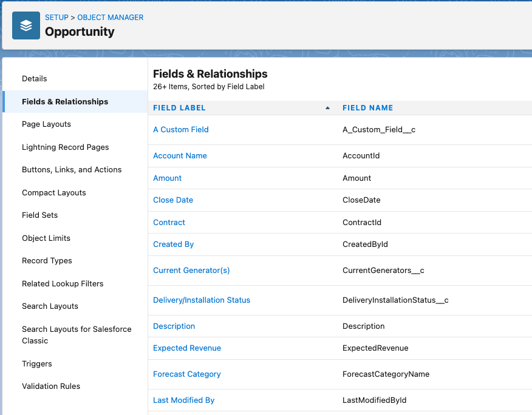Select Details in the sidebar

[x=35, y=78]
